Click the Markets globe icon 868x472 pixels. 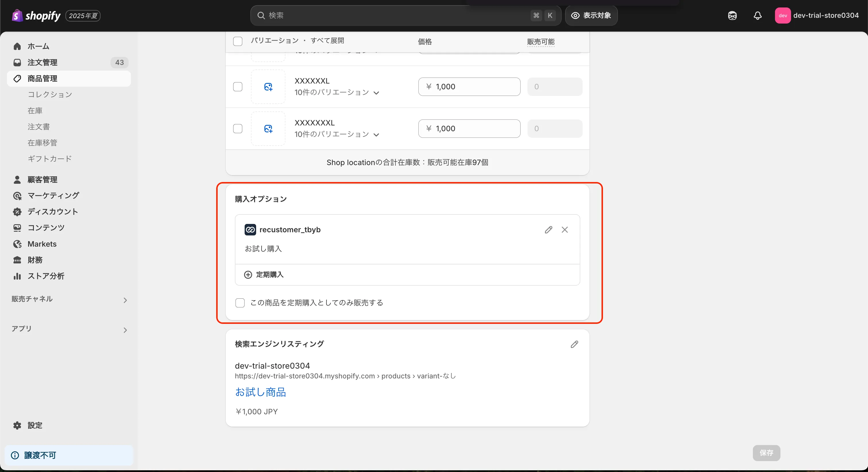pyautogui.click(x=17, y=244)
